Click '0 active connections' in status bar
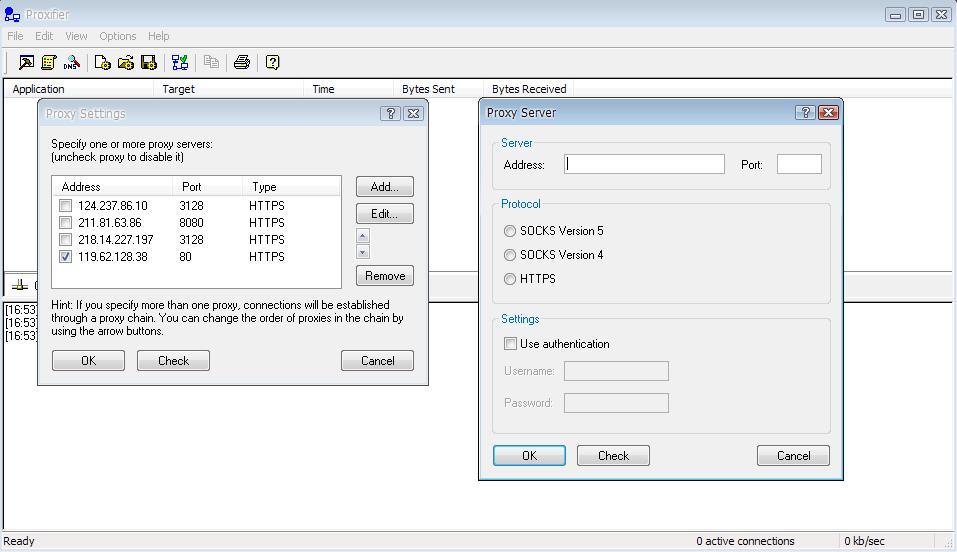This screenshot has width=957, height=552. (745, 540)
